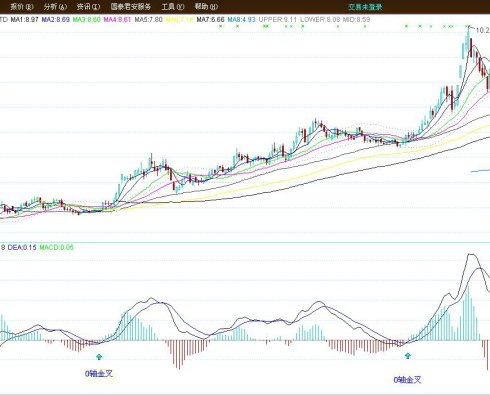Image resolution: width=490 pixels, height=395 pixels.
Task: Open the 国泰君安服务 menu
Action: [131, 7]
